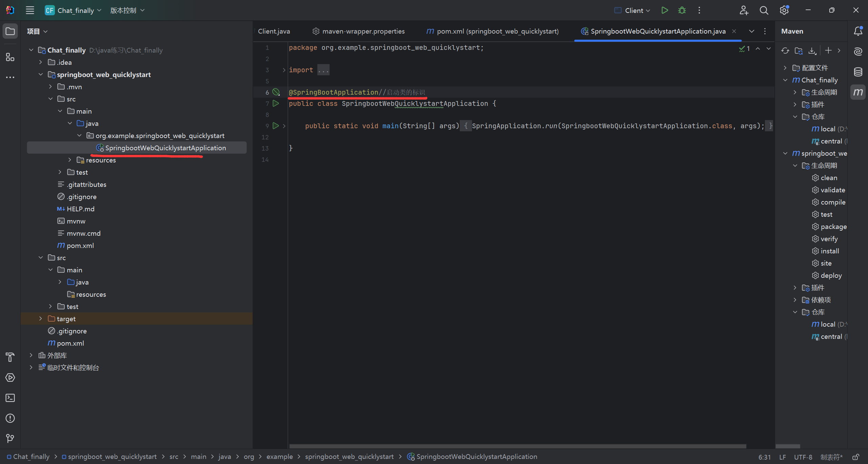This screenshot has width=868, height=464.
Task: Toggle the Project tool window folder icon
Action: click(10, 31)
